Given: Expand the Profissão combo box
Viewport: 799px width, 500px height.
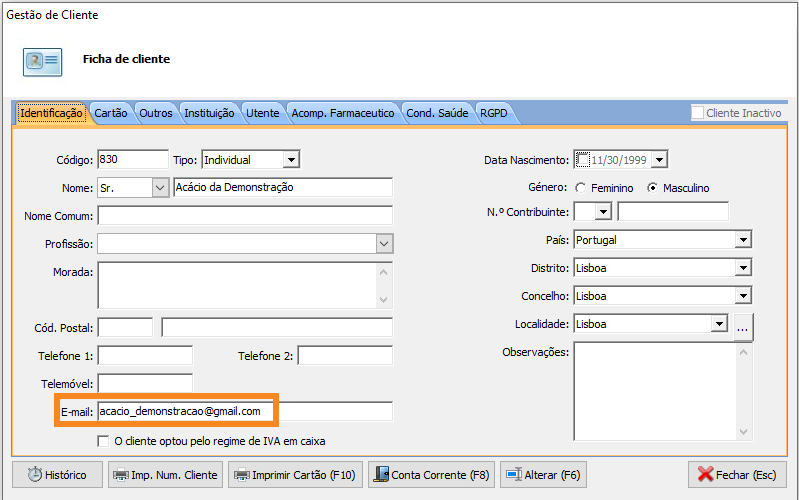Looking at the screenshot, I should 384,244.
